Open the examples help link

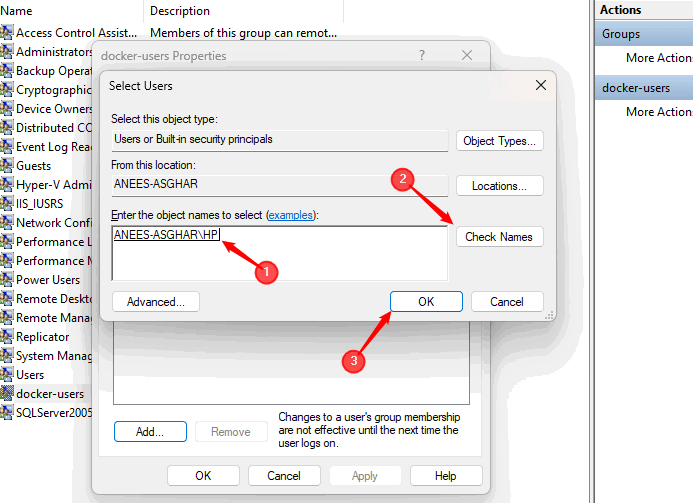click(289, 216)
